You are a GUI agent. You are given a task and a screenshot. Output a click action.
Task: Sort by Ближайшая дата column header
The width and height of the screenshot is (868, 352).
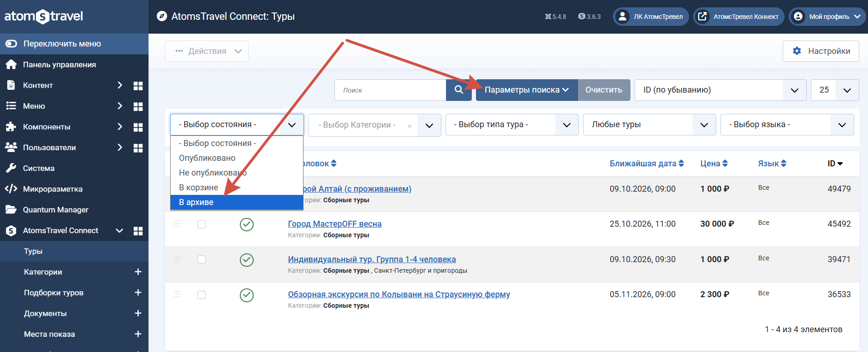(x=647, y=164)
